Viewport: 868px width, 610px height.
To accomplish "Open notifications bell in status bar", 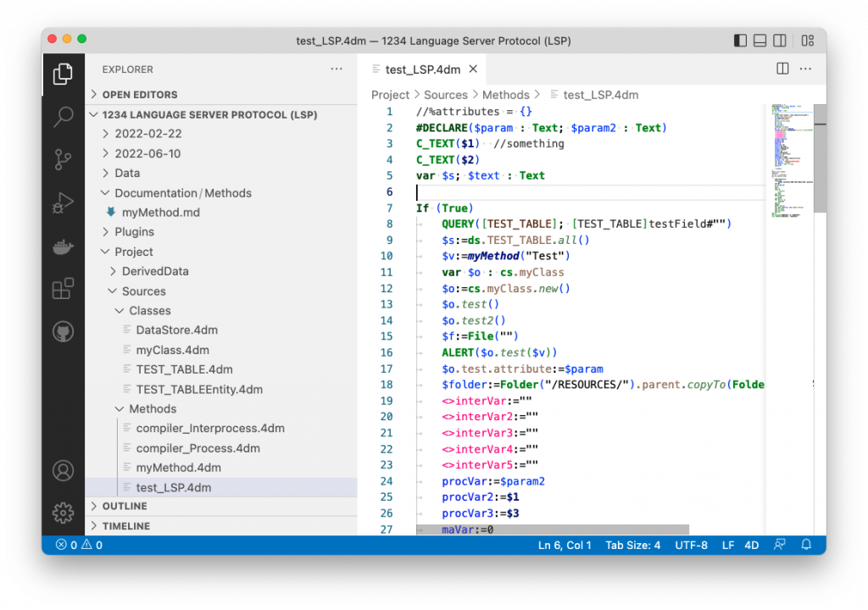I will coord(806,545).
